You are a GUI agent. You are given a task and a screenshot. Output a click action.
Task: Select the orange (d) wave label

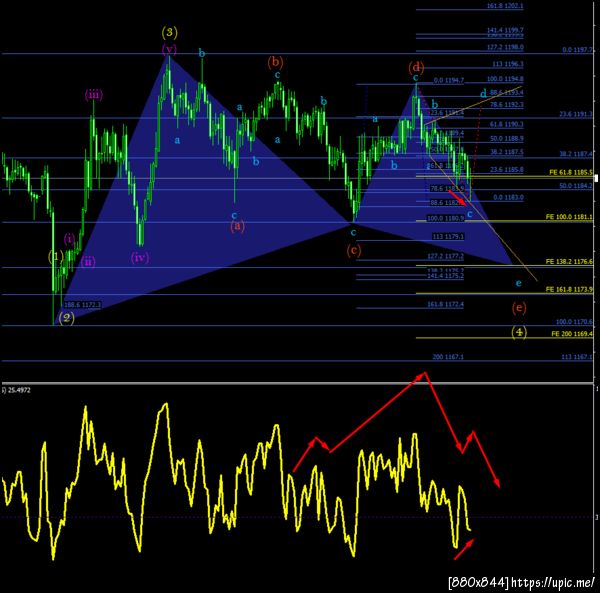[x=416, y=68]
